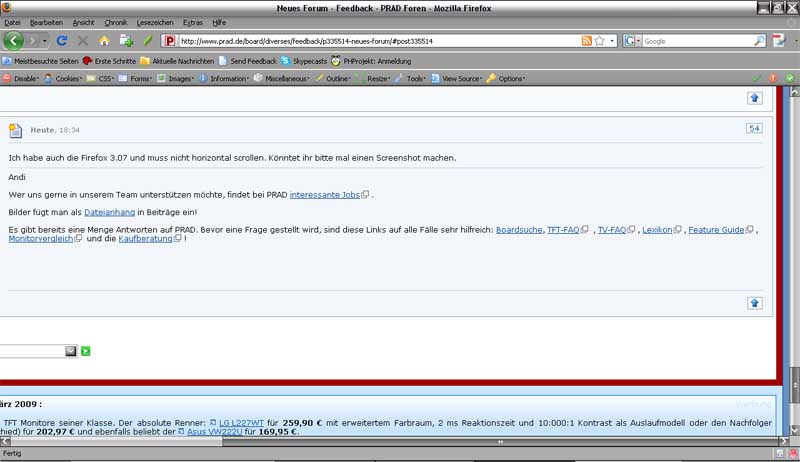Open the 'Send Feedback' bookmark
This screenshot has height=462, width=800.
pyautogui.click(x=253, y=60)
